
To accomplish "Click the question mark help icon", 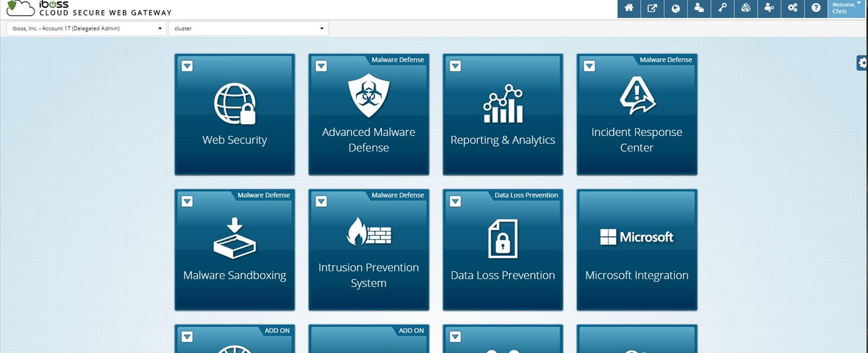I will tap(816, 8).
